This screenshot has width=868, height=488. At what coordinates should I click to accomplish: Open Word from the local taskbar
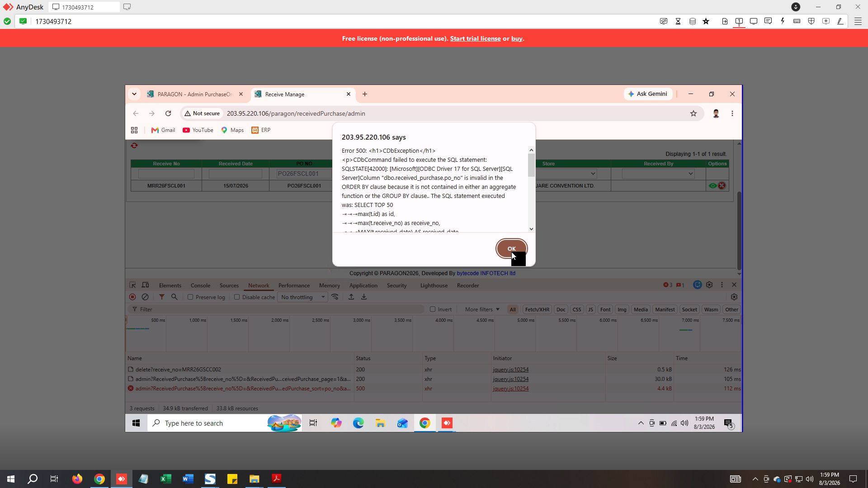188,479
